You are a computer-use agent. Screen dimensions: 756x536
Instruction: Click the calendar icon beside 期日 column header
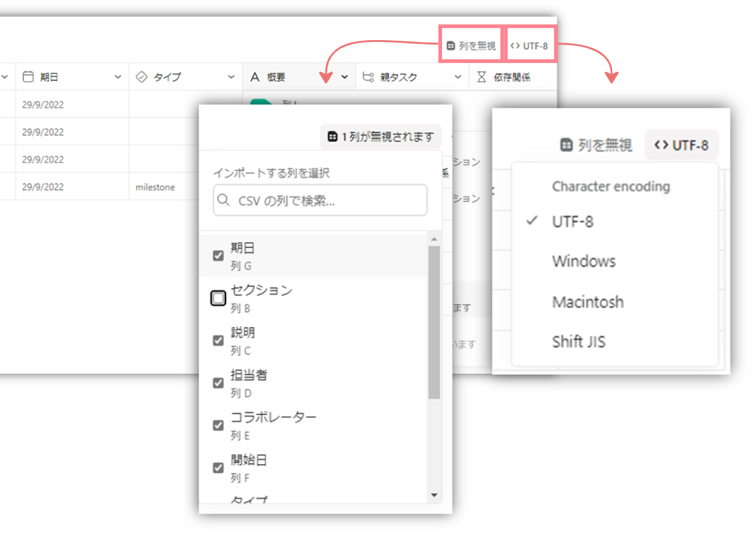27,77
